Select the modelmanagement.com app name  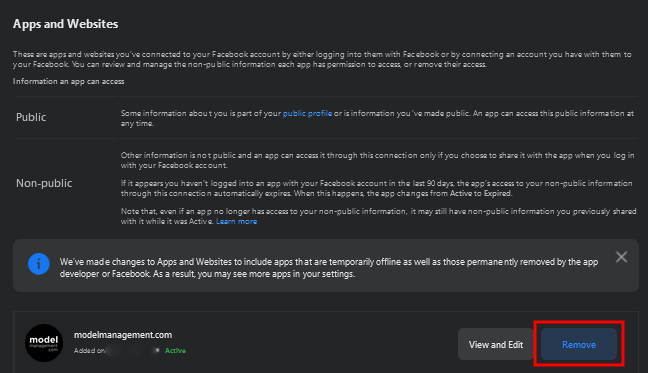123,335
